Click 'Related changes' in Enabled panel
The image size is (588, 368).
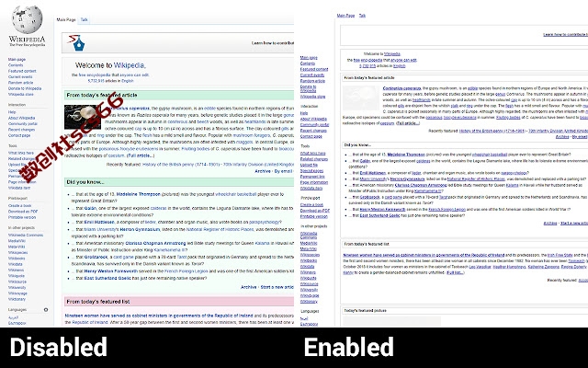pyautogui.click(x=314, y=159)
